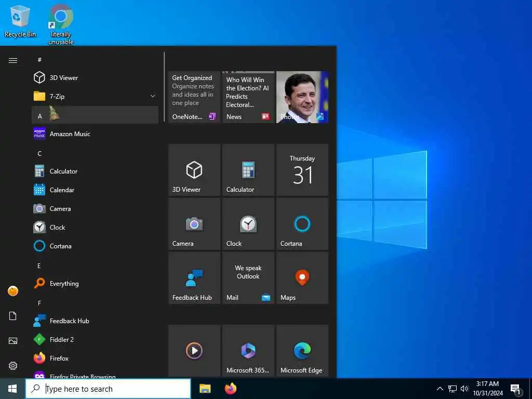
Task: Open the user account avatar
Action: [13, 291]
